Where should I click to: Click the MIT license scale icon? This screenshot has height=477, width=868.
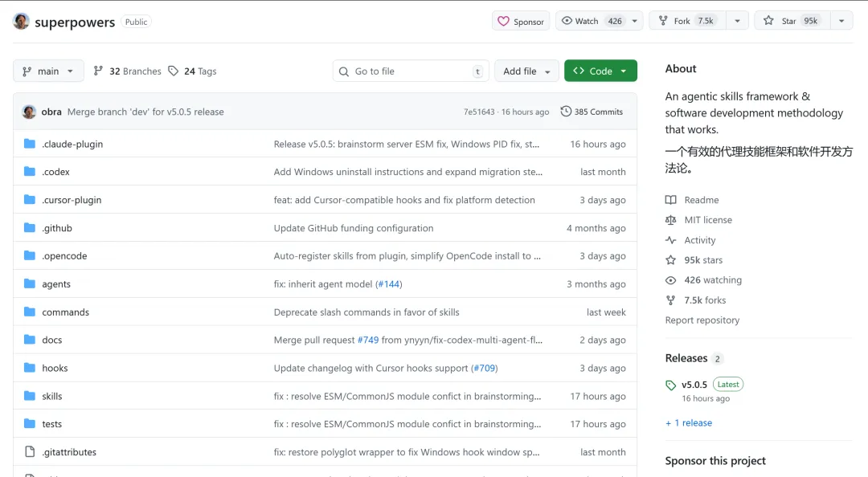tap(671, 220)
